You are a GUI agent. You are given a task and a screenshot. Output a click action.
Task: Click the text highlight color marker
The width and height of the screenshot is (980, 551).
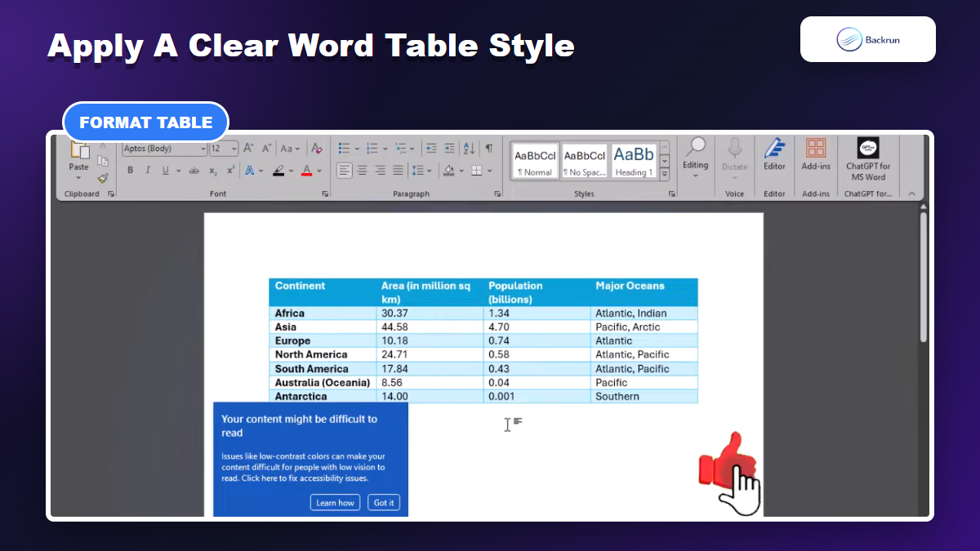[278, 171]
